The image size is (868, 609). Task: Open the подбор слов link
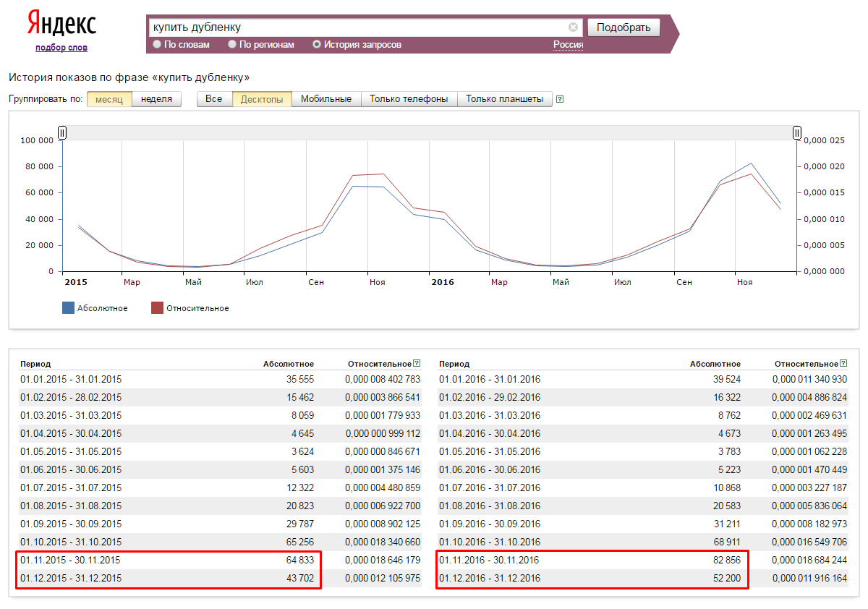pyautogui.click(x=61, y=48)
